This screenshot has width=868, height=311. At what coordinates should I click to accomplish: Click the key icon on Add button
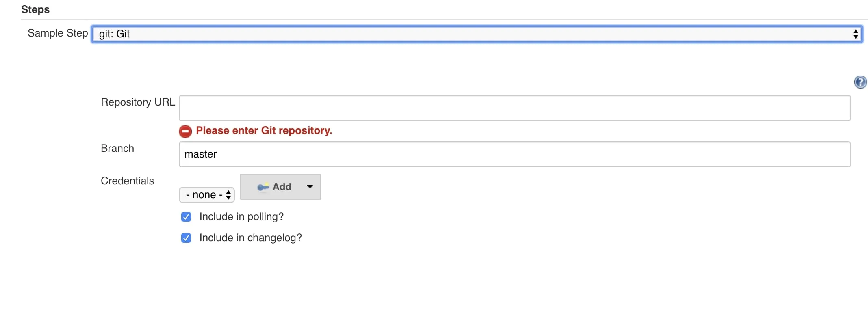(x=263, y=187)
